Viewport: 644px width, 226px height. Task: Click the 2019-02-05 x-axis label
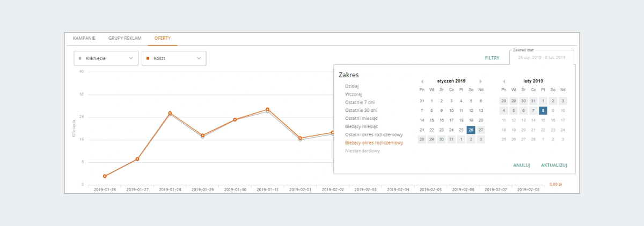(x=430, y=189)
